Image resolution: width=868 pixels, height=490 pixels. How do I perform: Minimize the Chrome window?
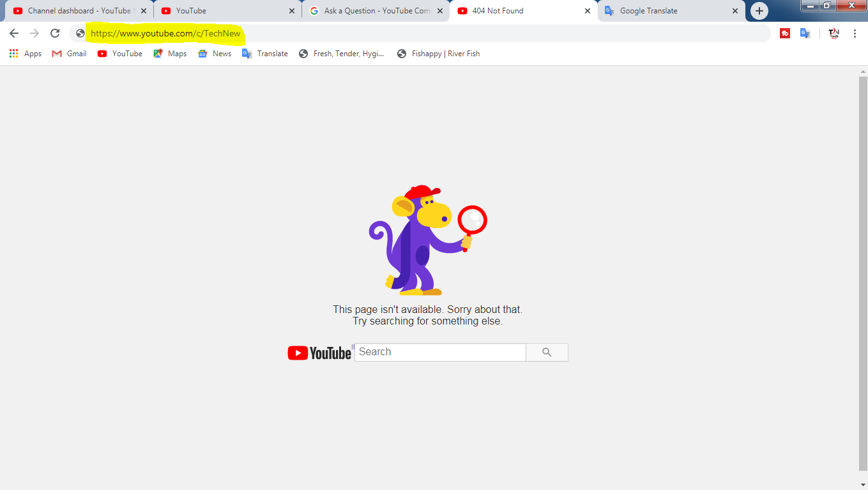click(x=811, y=6)
